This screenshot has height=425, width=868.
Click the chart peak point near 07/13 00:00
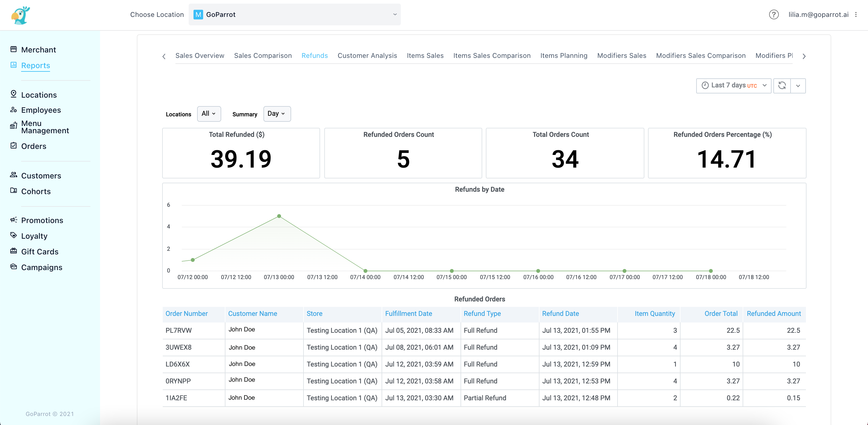[x=279, y=216]
